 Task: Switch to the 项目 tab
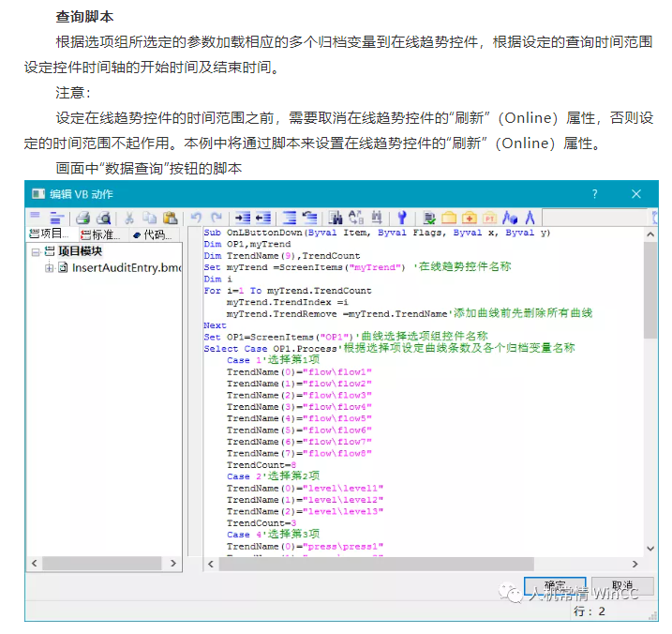pos(48,234)
